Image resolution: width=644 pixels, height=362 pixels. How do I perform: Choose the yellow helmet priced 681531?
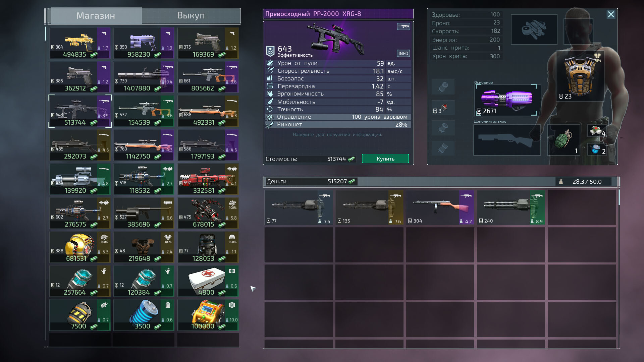click(80, 247)
